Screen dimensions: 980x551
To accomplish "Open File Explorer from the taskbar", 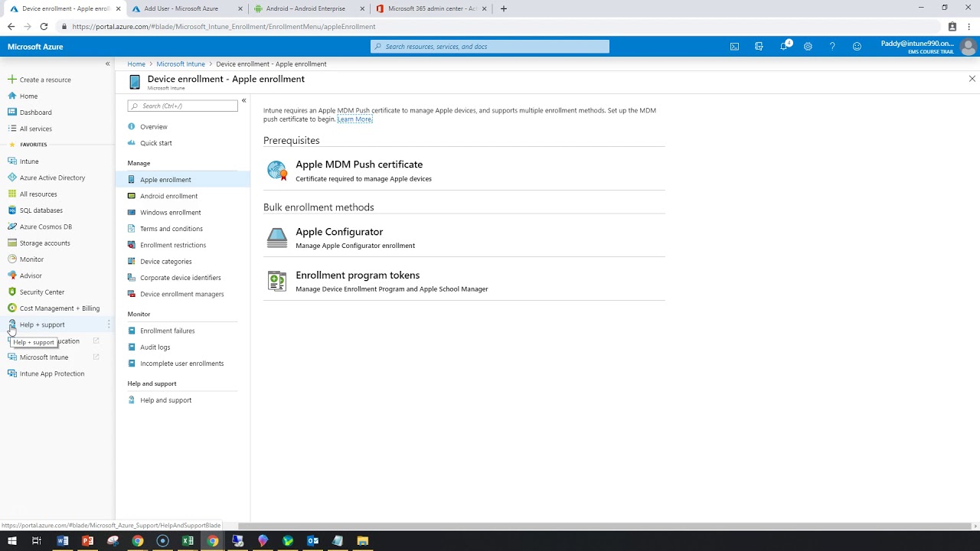I will click(362, 541).
